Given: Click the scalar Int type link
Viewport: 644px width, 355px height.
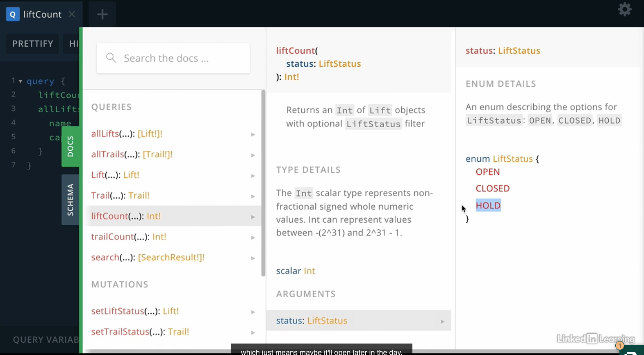Looking at the screenshot, I should (x=309, y=271).
